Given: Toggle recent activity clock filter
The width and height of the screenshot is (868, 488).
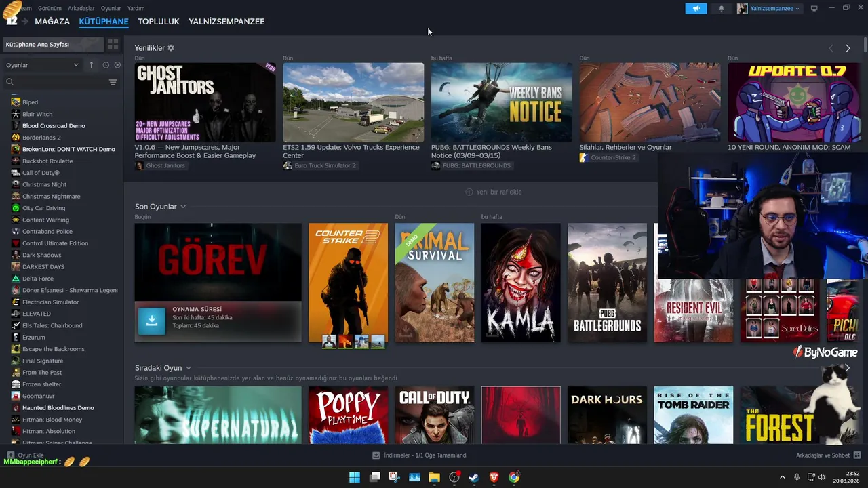Looking at the screenshot, I should 106,65.
